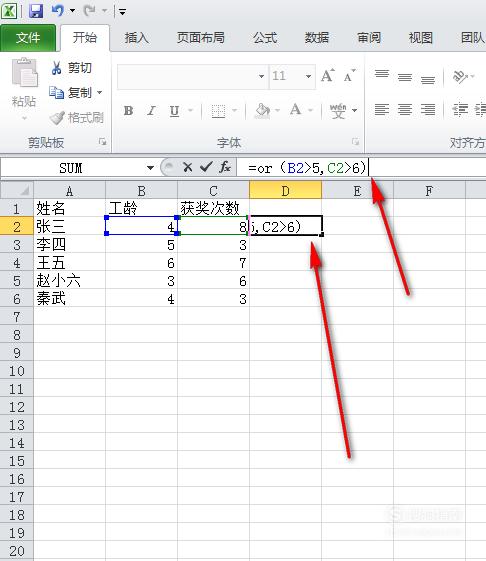Select row 2 header

coord(17,226)
